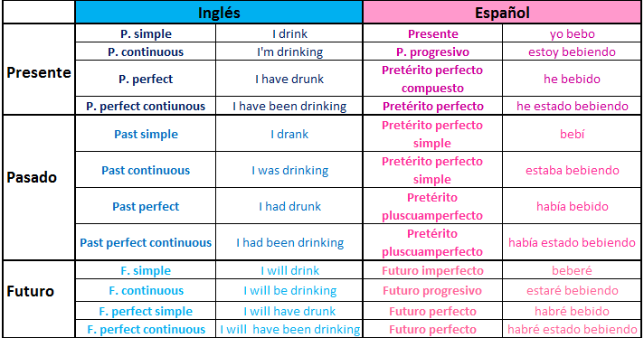Click the blue Inglés header cell
644x338 pixels.
[219, 13]
